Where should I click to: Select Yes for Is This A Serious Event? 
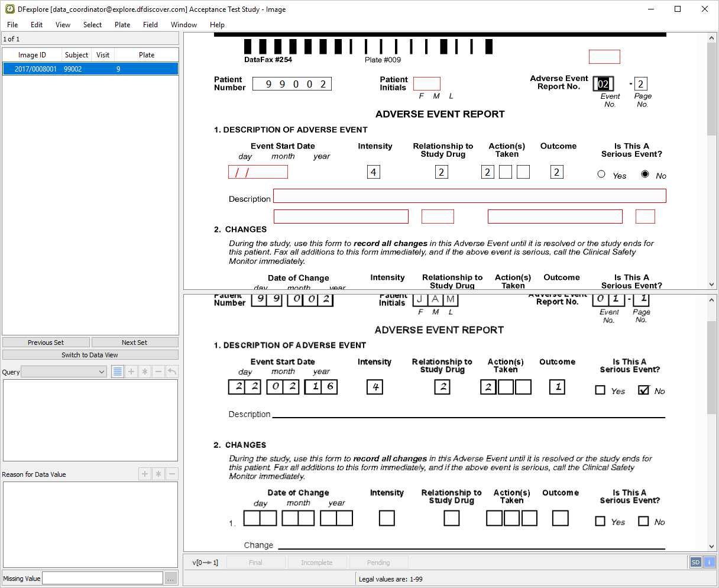601,175
